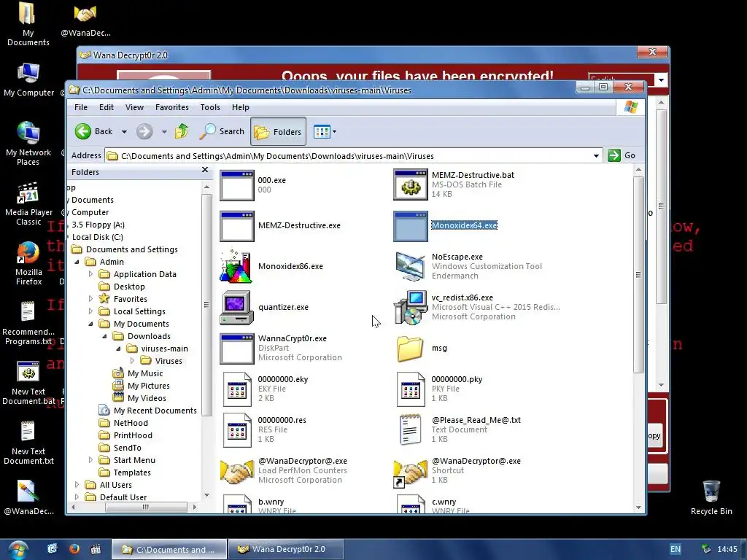The image size is (747, 560).
Task: Select the @WanaDecryptor@.exe Load PerfMon handshake icon
Action: [237, 472]
